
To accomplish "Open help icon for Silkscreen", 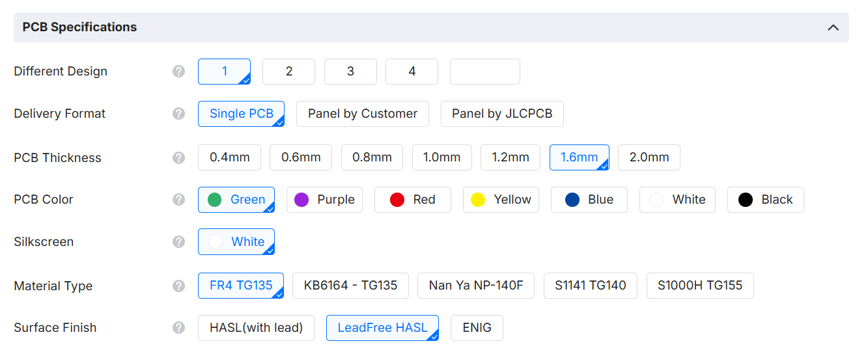I will [x=179, y=241].
